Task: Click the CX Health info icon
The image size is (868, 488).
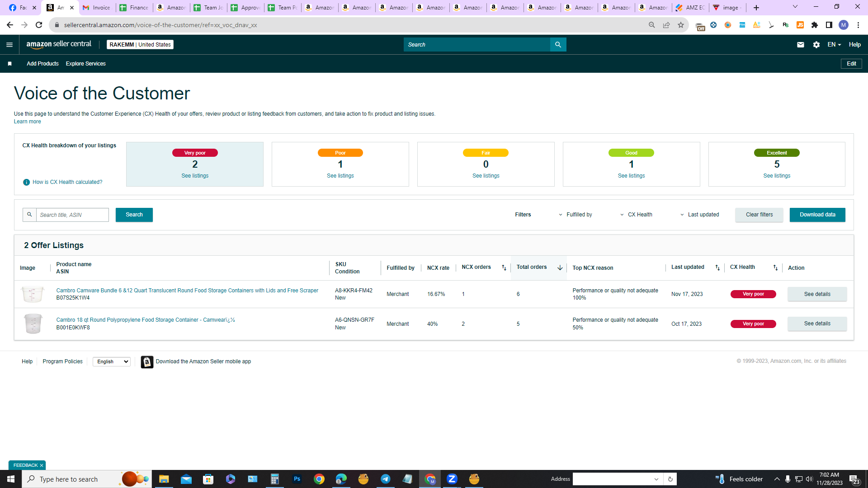Action: click(26, 182)
